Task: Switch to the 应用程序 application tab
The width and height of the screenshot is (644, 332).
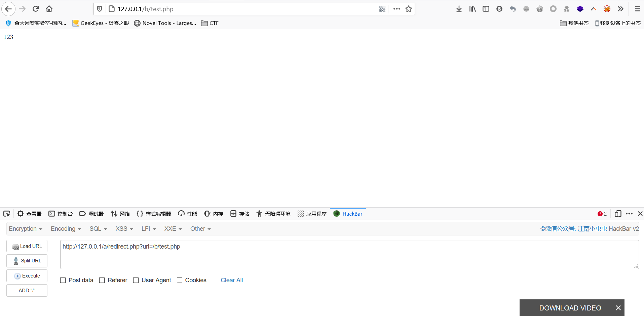Action: [x=312, y=214]
